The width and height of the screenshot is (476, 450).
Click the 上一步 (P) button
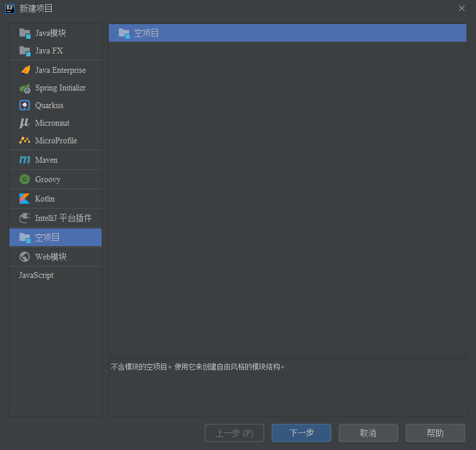click(x=234, y=433)
